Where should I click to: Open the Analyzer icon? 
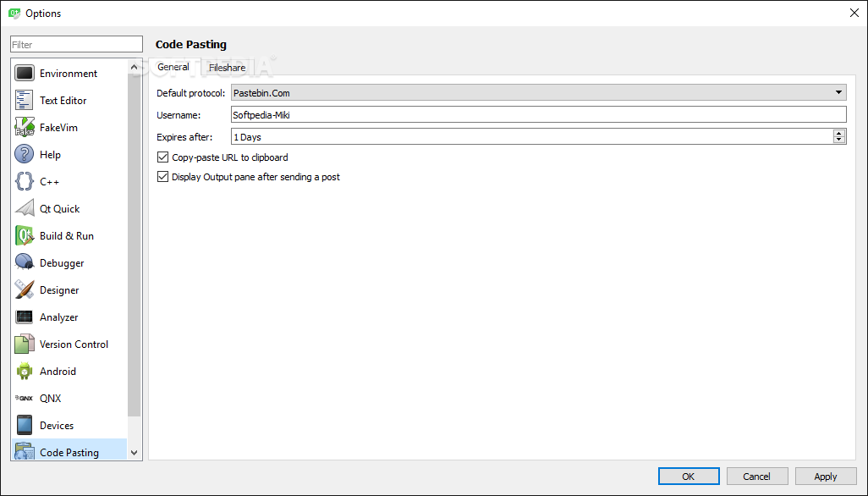[25, 317]
